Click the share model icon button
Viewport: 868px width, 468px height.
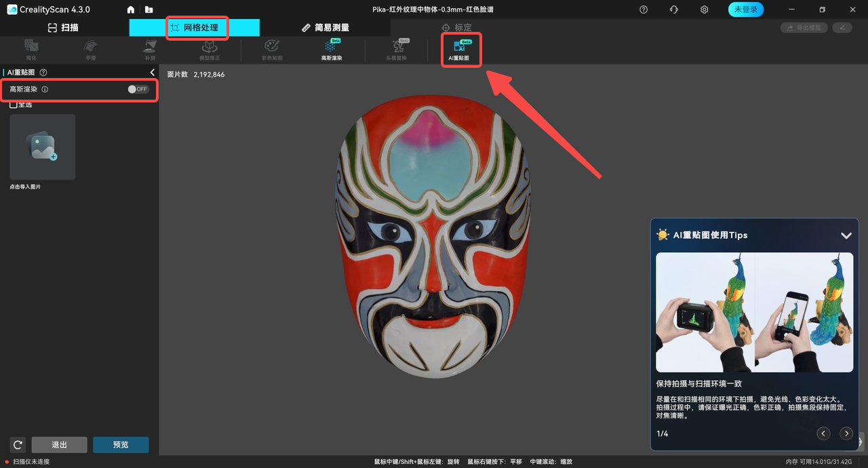click(842, 28)
